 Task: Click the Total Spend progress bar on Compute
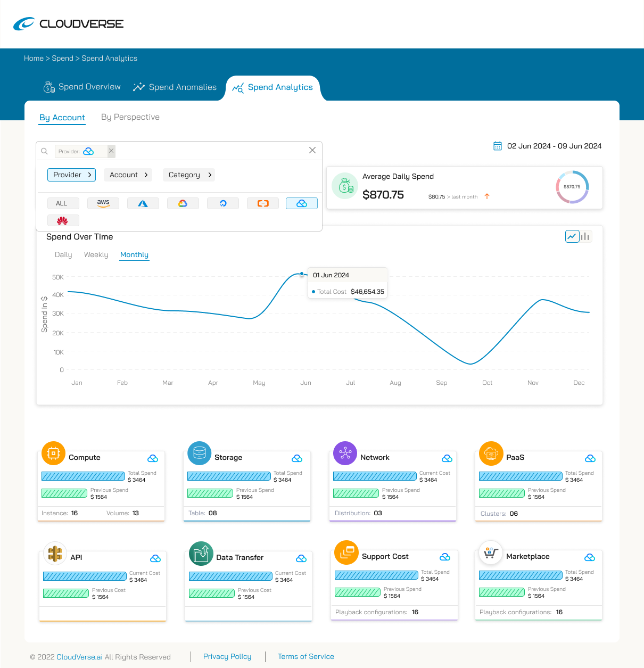pos(83,476)
